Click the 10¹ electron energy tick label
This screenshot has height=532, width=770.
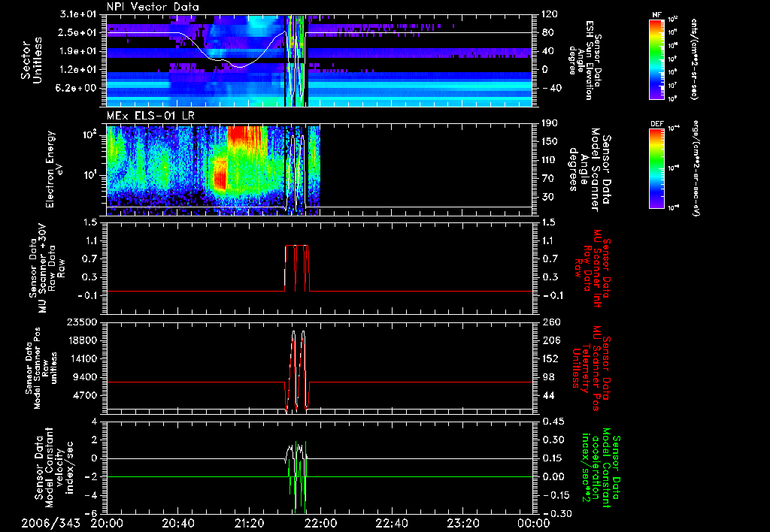pyautogui.click(x=89, y=174)
